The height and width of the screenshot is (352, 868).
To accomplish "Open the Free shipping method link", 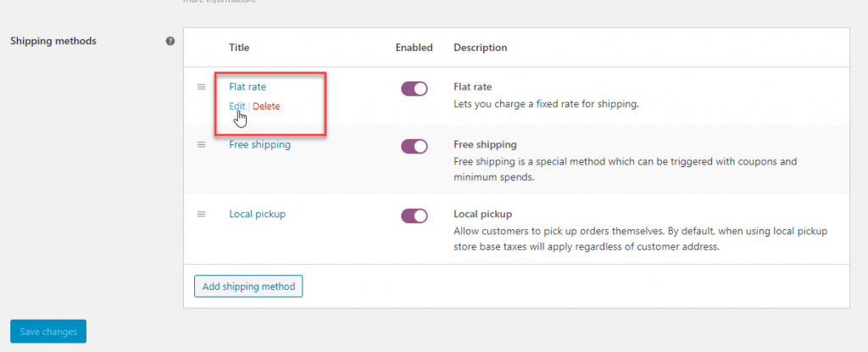I will coord(259,145).
